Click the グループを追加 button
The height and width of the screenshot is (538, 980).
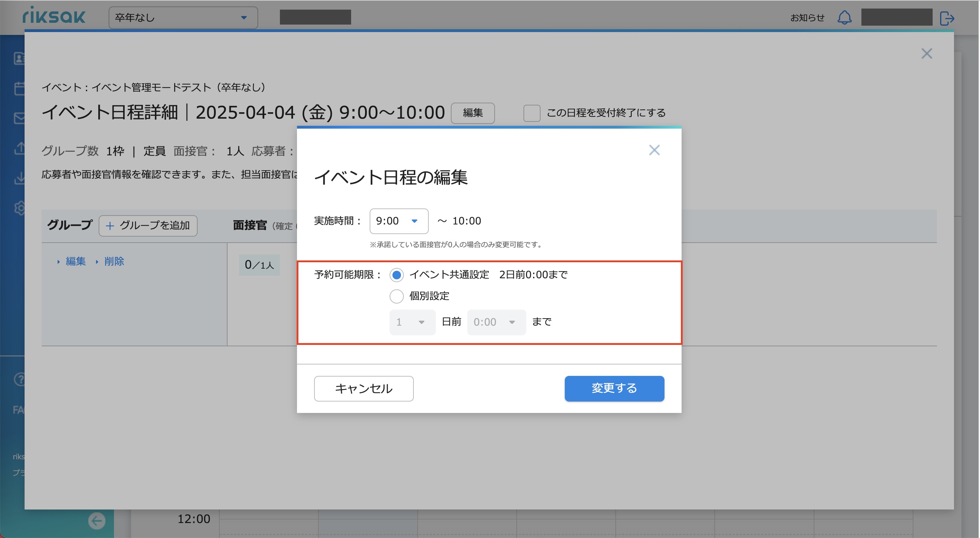(148, 226)
